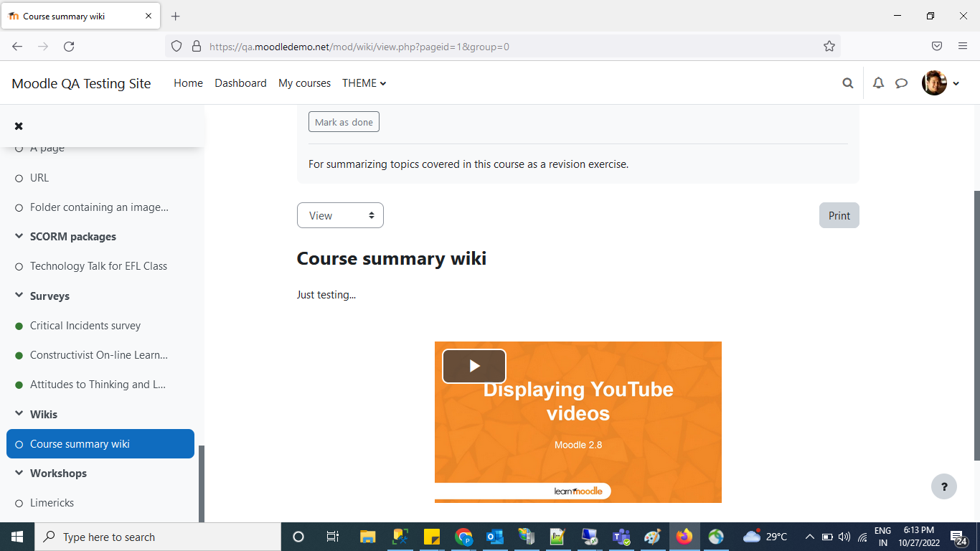Open the user menu via profile avatar

click(x=934, y=83)
